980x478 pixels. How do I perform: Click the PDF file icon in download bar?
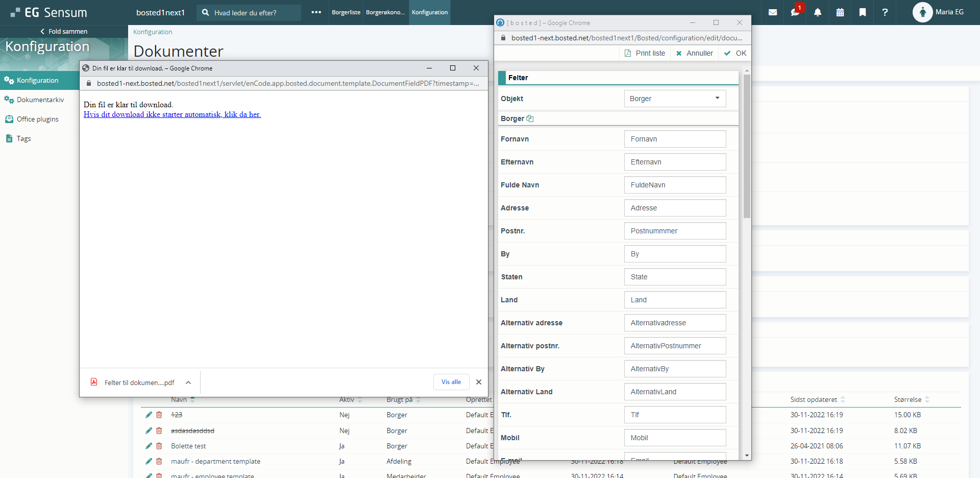pyautogui.click(x=94, y=382)
